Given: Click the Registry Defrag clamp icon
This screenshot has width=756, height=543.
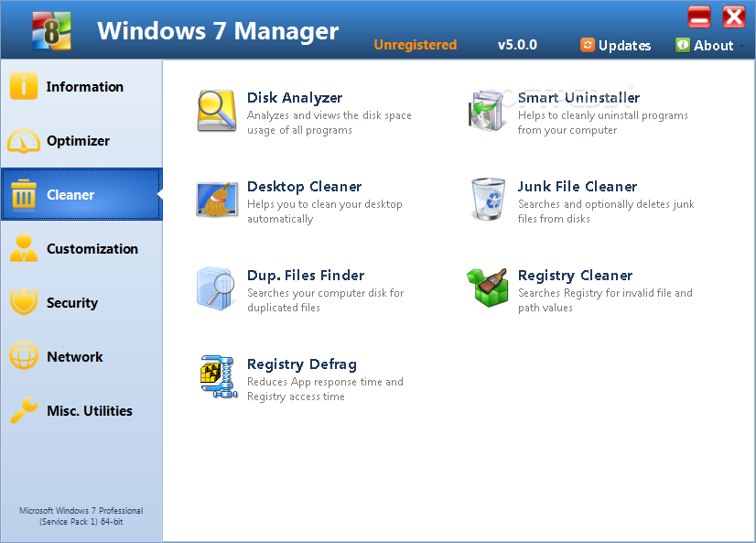Looking at the screenshot, I should click(x=219, y=376).
